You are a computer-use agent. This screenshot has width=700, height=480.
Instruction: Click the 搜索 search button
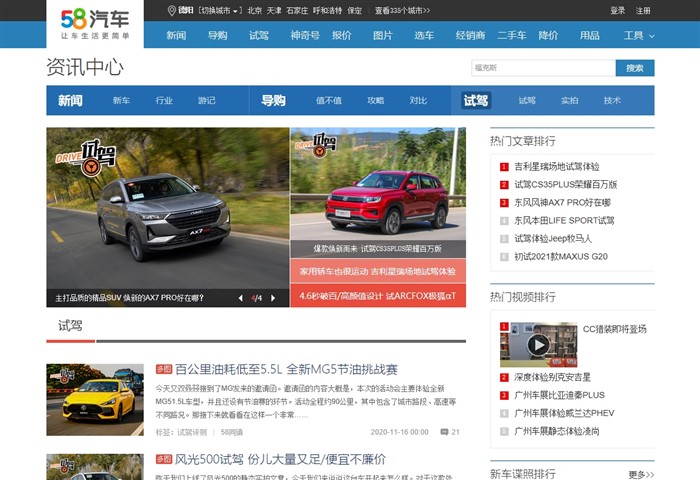[x=635, y=68]
